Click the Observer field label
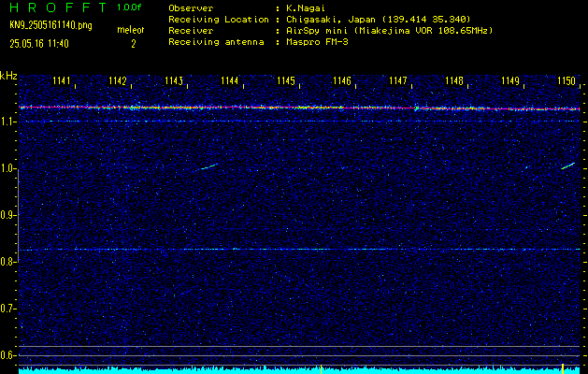The height and width of the screenshot is (374, 588). click(191, 8)
